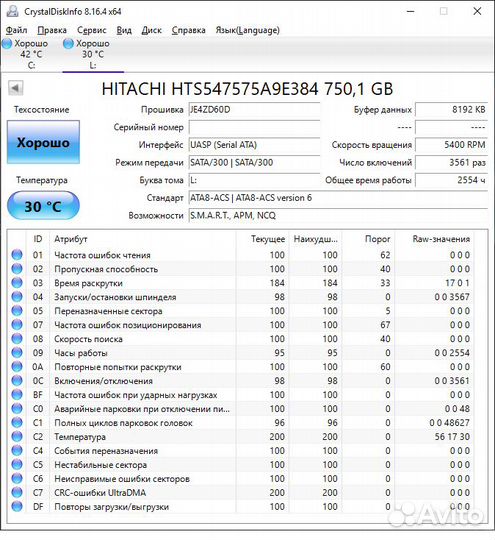Click status icon for attribute C2 Температура
This screenshot has width=495, height=540.
click(17, 437)
